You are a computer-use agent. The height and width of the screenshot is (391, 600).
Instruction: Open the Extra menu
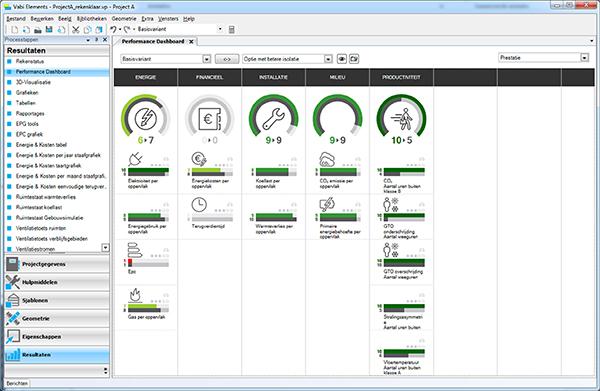(147, 18)
